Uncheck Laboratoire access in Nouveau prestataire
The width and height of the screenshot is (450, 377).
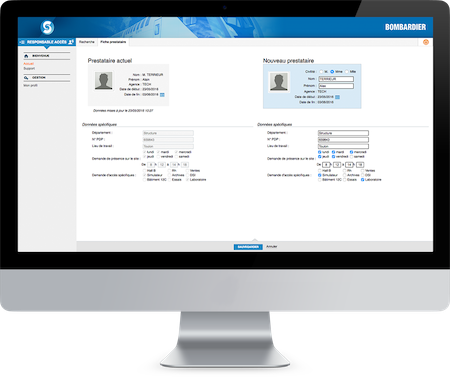pos(362,180)
